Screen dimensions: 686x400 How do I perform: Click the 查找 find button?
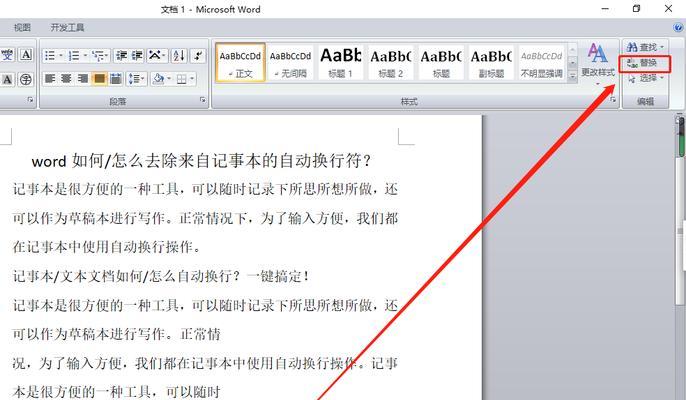[641, 47]
